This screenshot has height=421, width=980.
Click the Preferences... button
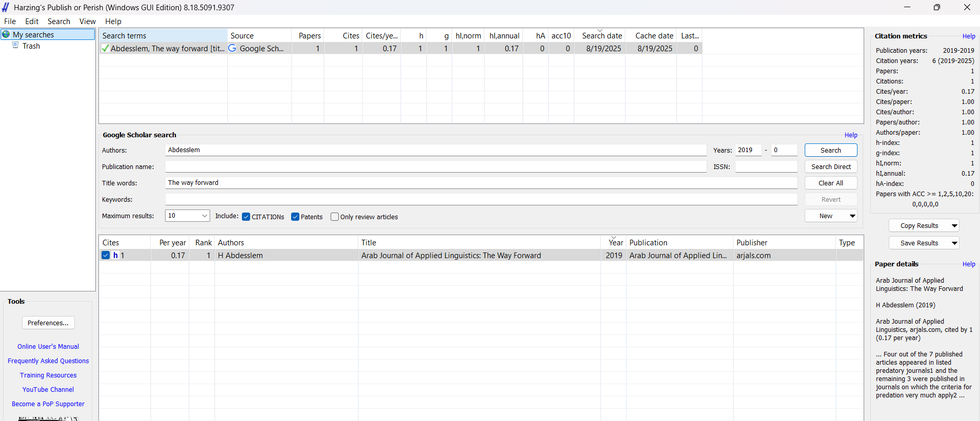[48, 323]
